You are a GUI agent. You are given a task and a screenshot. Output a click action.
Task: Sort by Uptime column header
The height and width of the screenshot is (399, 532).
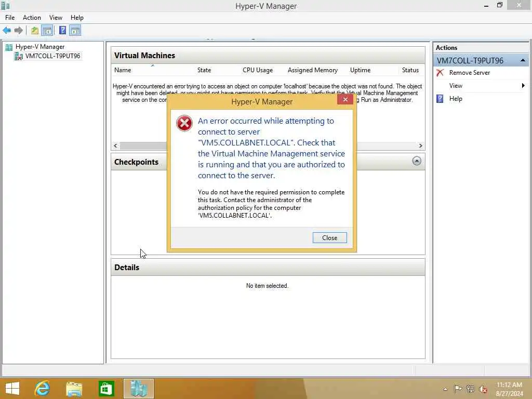point(360,70)
